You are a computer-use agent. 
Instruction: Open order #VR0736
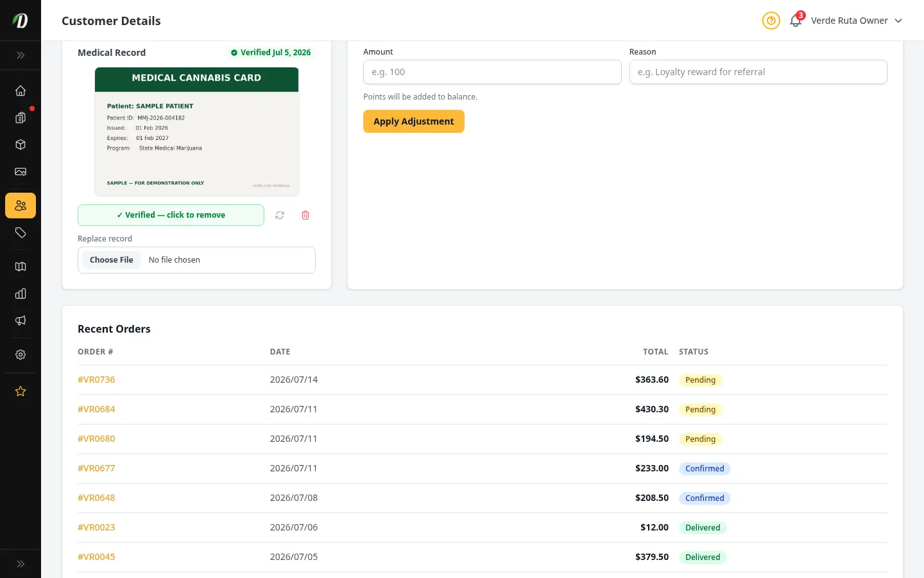pyautogui.click(x=96, y=380)
